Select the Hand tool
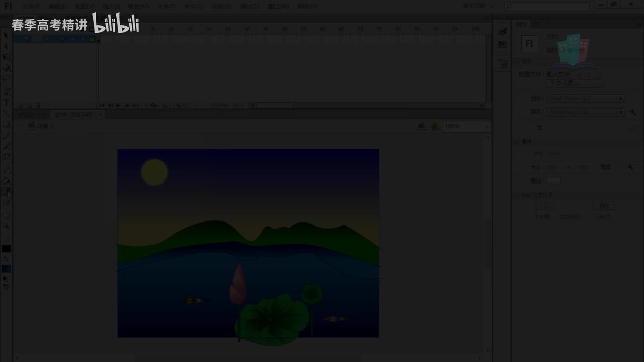Screen dimensions: 644x362 pos(6,216)
